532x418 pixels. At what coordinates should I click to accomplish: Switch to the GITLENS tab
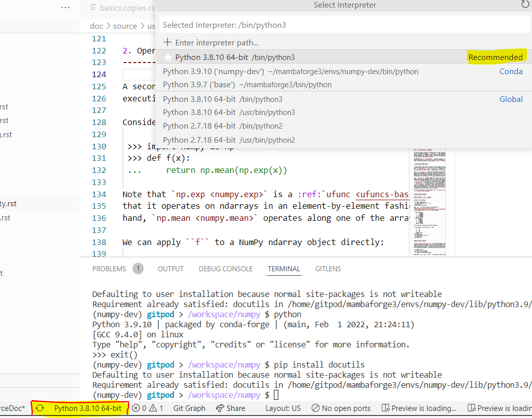point(328,269)
